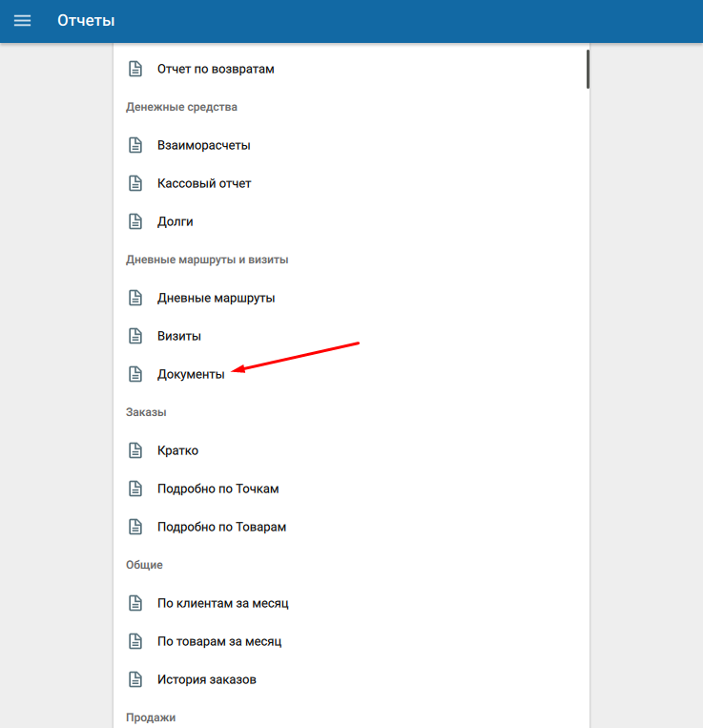Click the document icon beside Дневные маршруты
This screenshot has height=728, width=703.
[x=135, y=298]
